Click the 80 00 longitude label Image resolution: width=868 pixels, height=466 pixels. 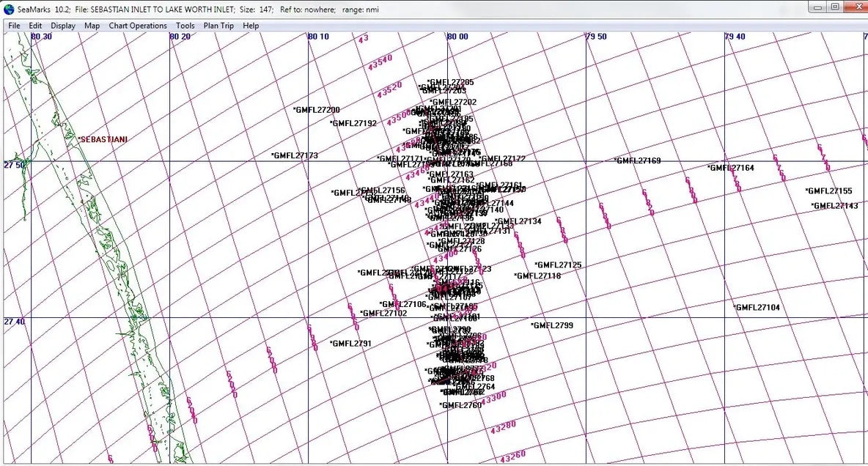[x=457, y=37]
